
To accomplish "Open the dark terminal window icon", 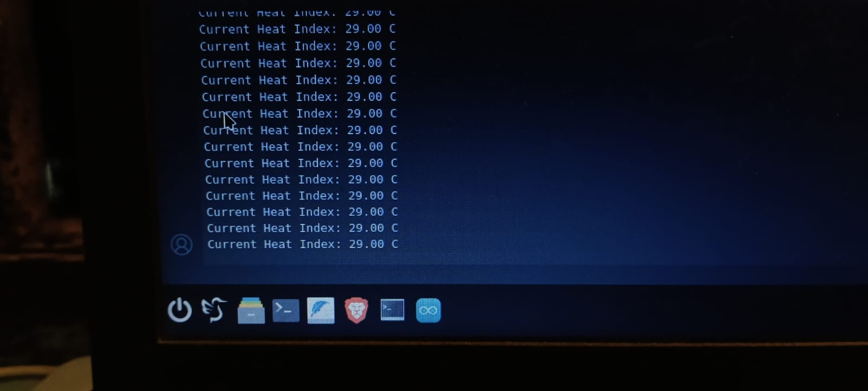I will click(x=392, y=310).
